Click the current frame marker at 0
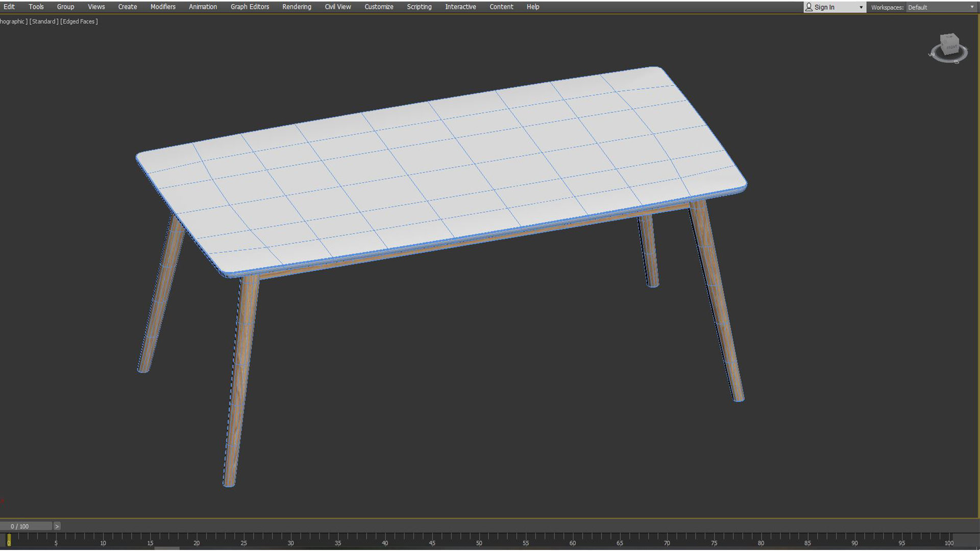The width and height of the screenshot is (980, 551). (9, 540)
